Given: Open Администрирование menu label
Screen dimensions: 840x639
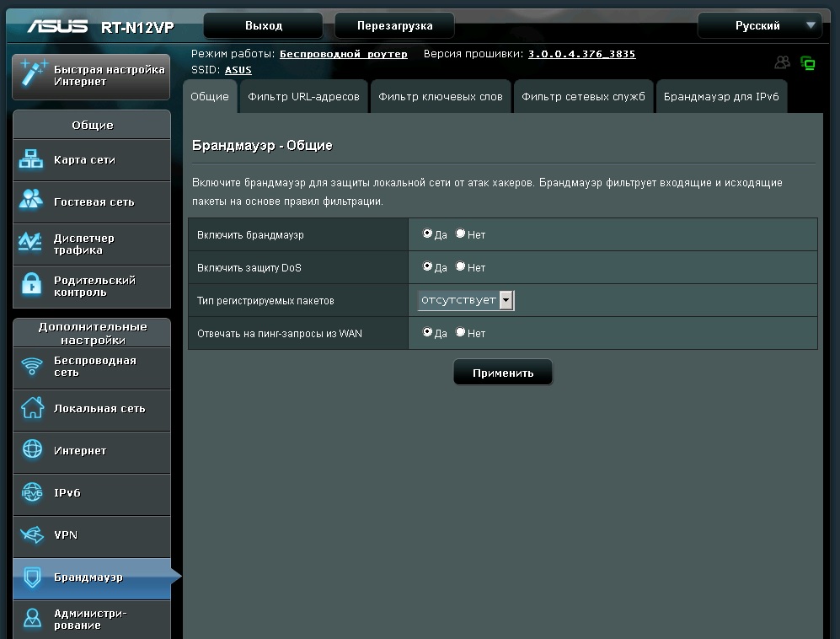Looking at the screenshot, I should (x=90, y=619).
